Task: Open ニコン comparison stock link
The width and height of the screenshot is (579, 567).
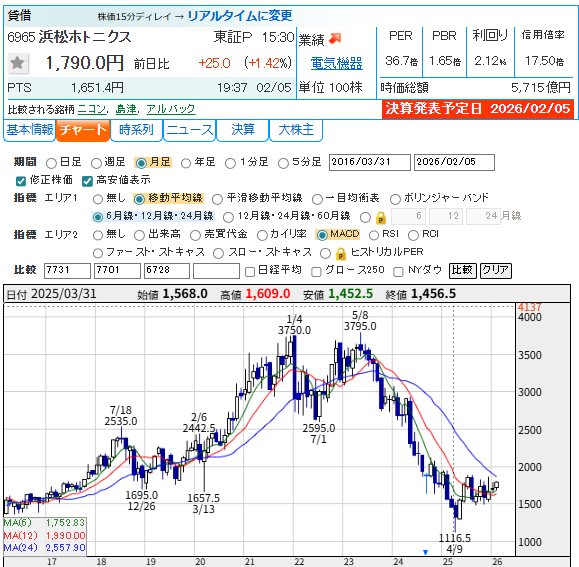Action: [x=91, y=109]
